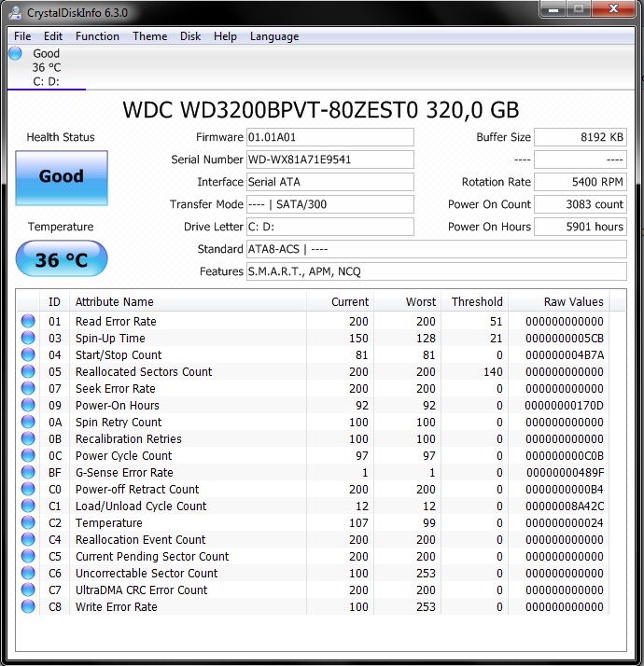
Task: Click the Interface field Serial ATA
Action: [329, 182]
